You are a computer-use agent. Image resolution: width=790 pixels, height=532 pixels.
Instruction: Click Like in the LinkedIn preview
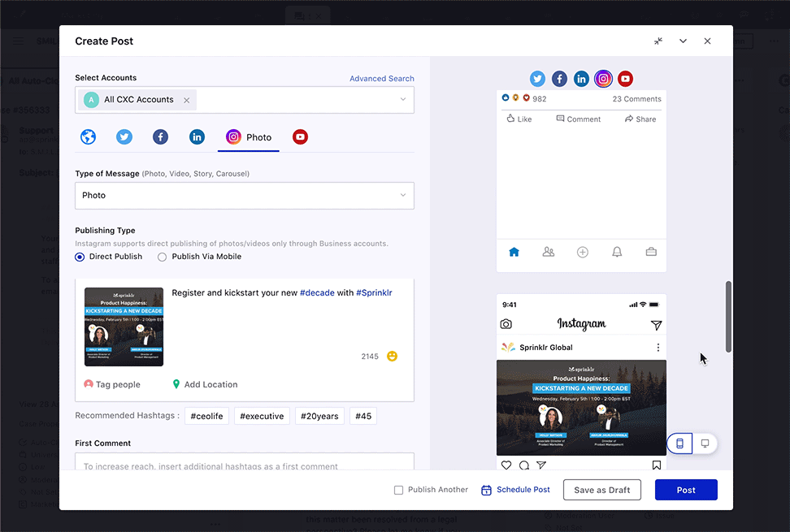(x=519, y=119)
